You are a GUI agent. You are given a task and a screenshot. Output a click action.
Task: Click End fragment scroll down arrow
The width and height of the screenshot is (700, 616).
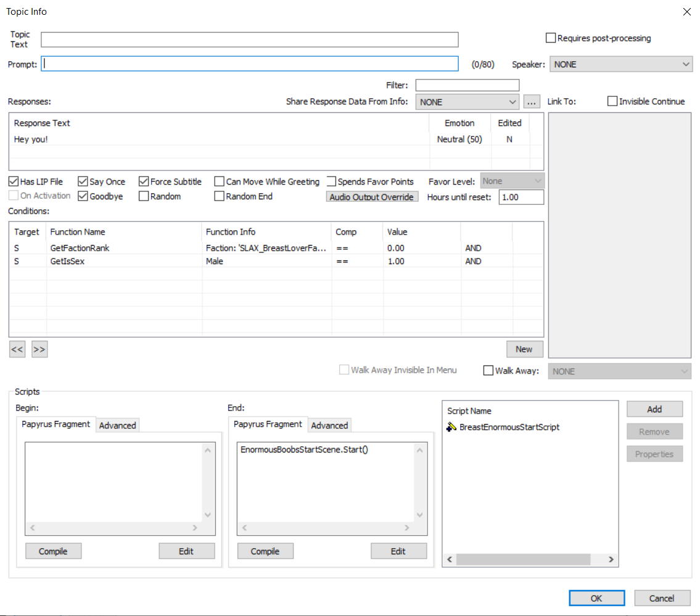419,515
